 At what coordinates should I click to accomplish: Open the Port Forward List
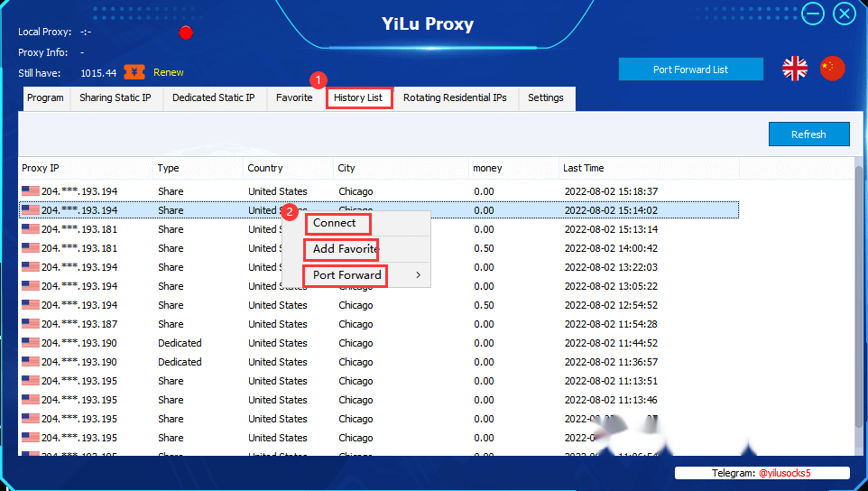tap(690, 69)
